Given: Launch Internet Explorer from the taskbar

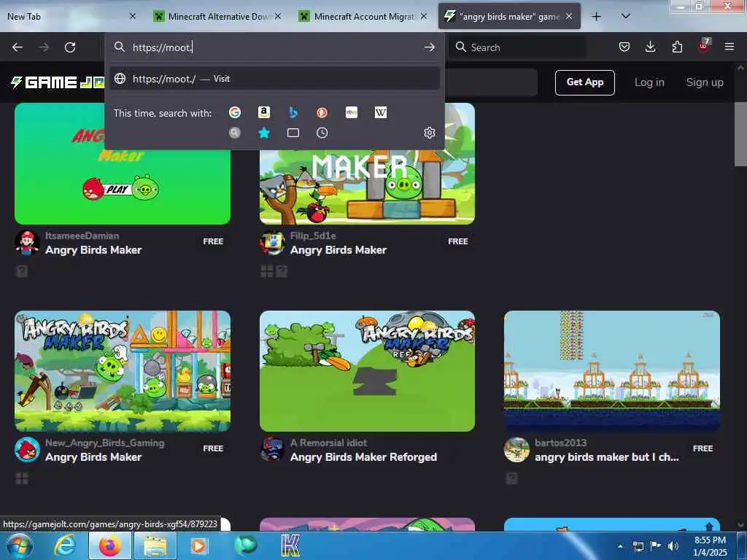Looking at the screenshot, I should pos(65,545).
